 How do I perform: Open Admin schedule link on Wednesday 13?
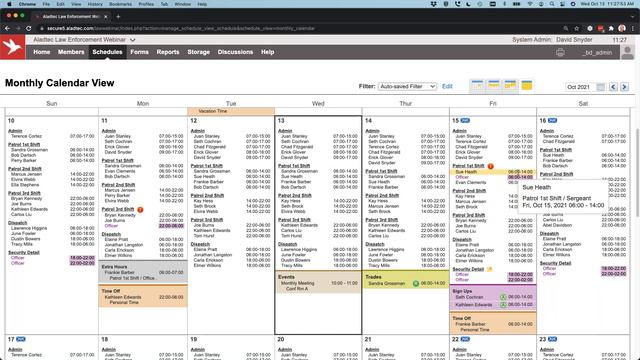(x=285, y=131)
